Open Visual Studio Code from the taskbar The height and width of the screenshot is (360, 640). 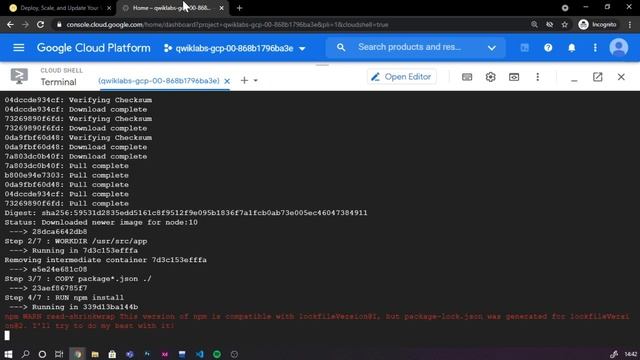[200, 354]
